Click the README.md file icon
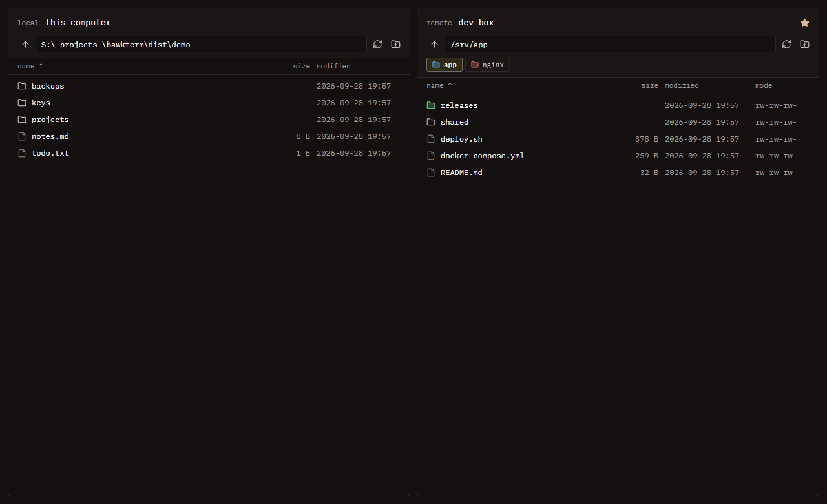The width and height of the screenshot is (827, 504). pyautogui.click(x=431, y=173)
